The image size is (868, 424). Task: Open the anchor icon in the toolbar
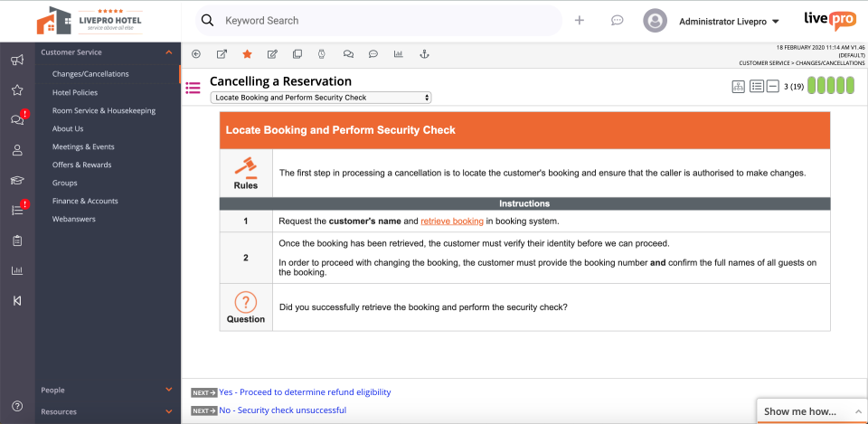click(x=423, y=54)
